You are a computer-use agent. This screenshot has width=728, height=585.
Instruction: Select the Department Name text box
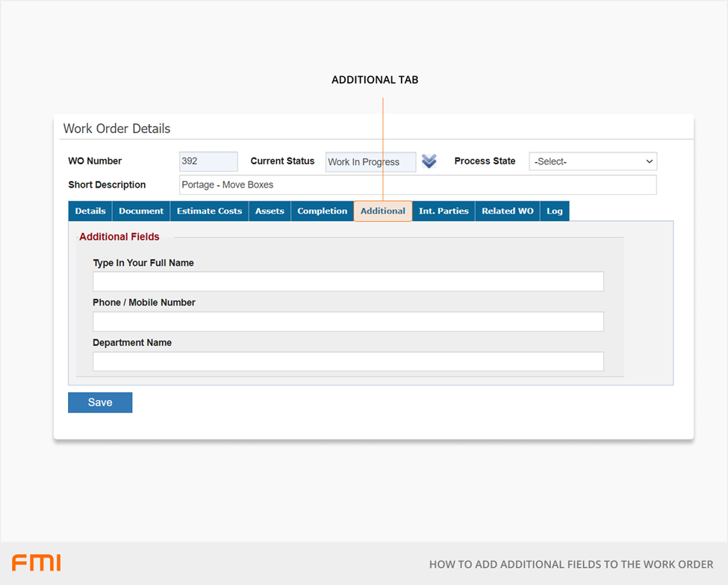tap(348, 362)
